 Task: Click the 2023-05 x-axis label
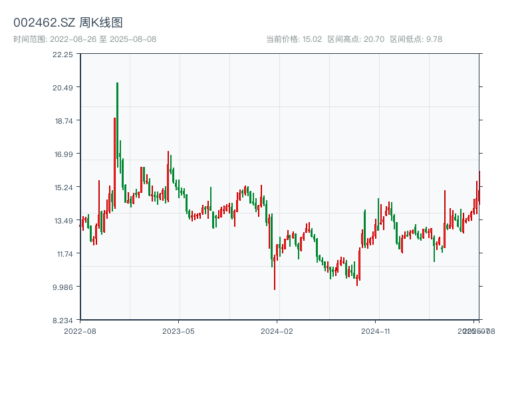tap(178, 331)
